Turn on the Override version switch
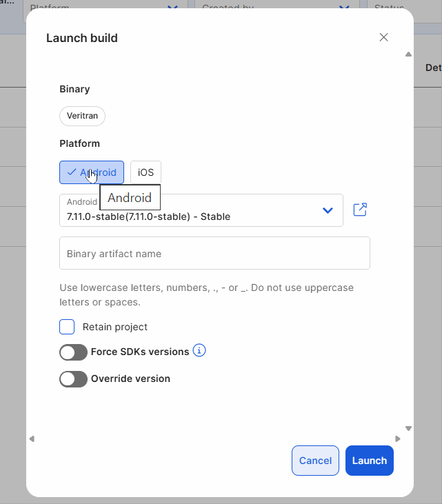Image resolution: width=442 pixels, height=504 pixels. [x=74, y=379]
